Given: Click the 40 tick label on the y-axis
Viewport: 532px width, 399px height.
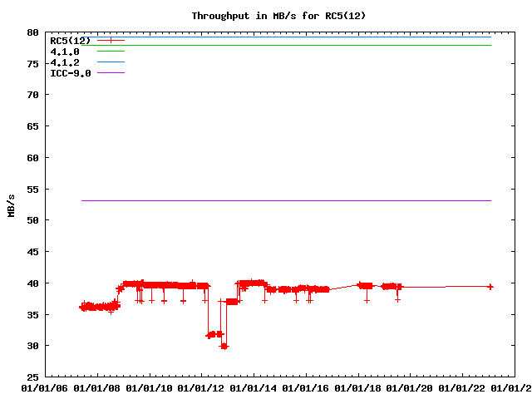Looking at the screenshot, I should click(x=32, y=283).
